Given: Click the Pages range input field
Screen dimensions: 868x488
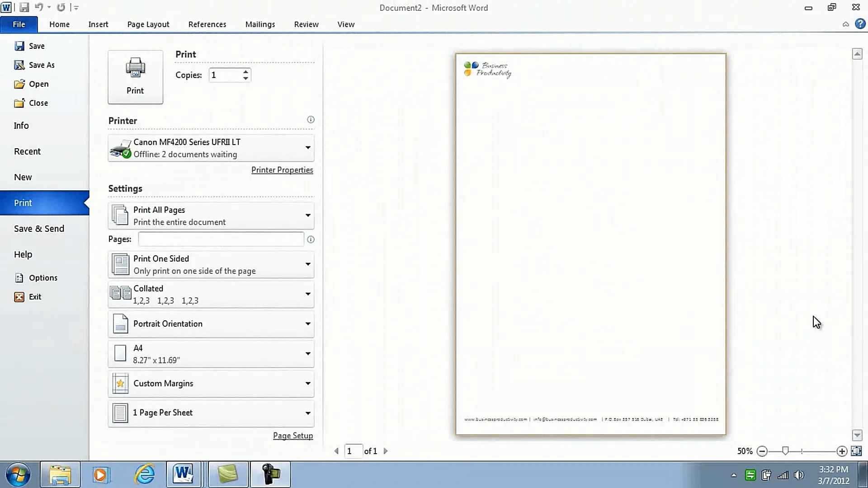Looking at the screenshot, I should (x=221, y=239).
